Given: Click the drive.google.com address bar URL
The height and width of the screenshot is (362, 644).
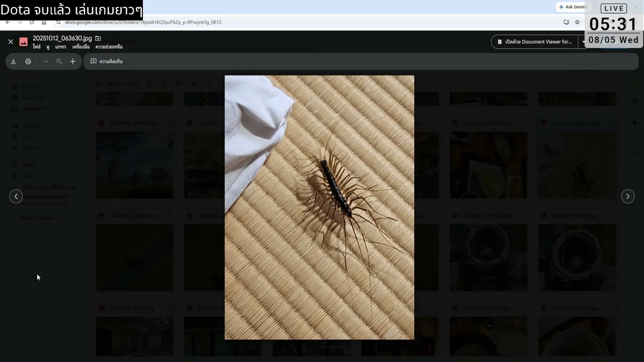Looking at the screenshot, I should click(x=143, y=22).
